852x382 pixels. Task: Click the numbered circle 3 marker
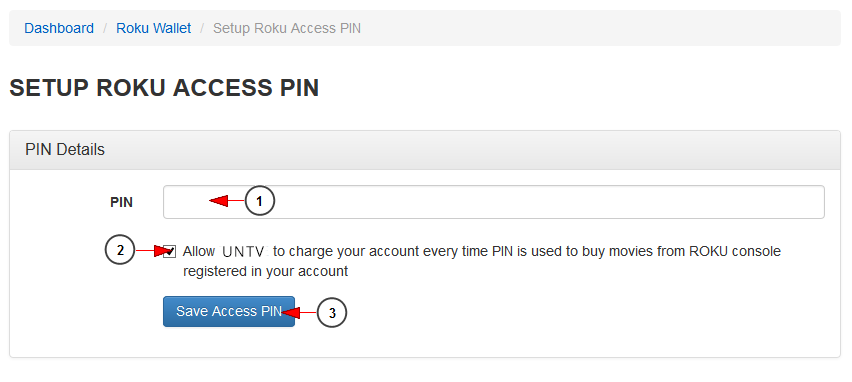pos(331,313)
